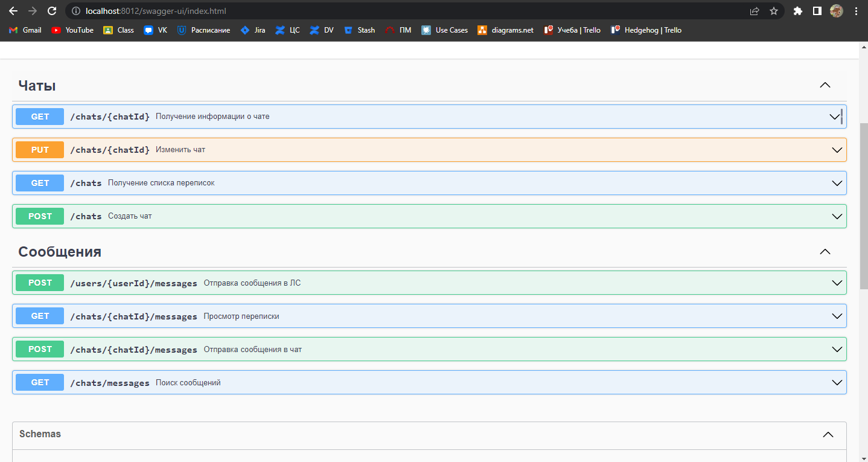Click the text 'Просмотр переписки'
This screenshot has height=462, width=868.
(241, 316)
